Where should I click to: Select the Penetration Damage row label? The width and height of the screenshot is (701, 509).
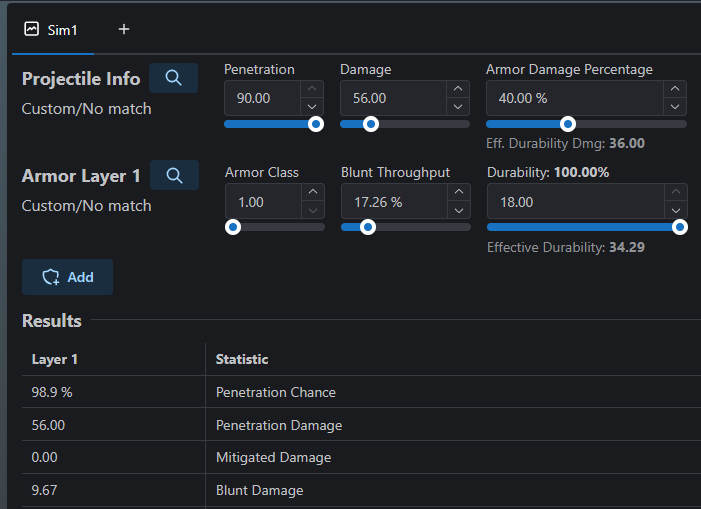453,425
